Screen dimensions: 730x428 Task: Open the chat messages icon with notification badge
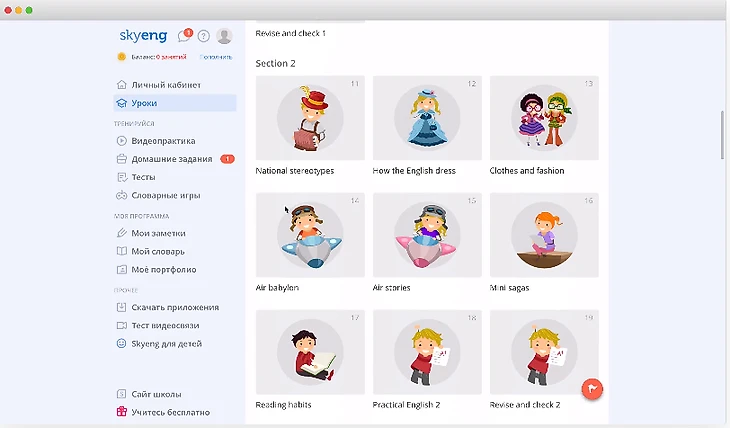pos(184,35)
